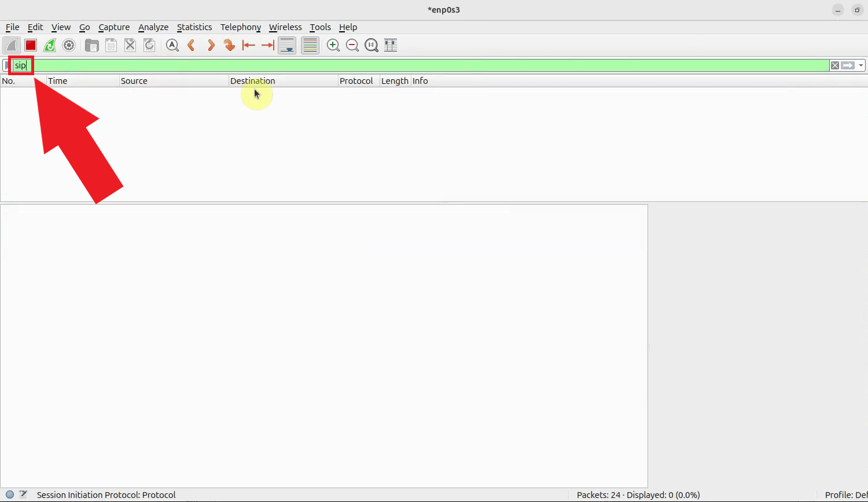Restart the current capture
Viewport: 868px width, 502px height.
click(x=50, y=45)
